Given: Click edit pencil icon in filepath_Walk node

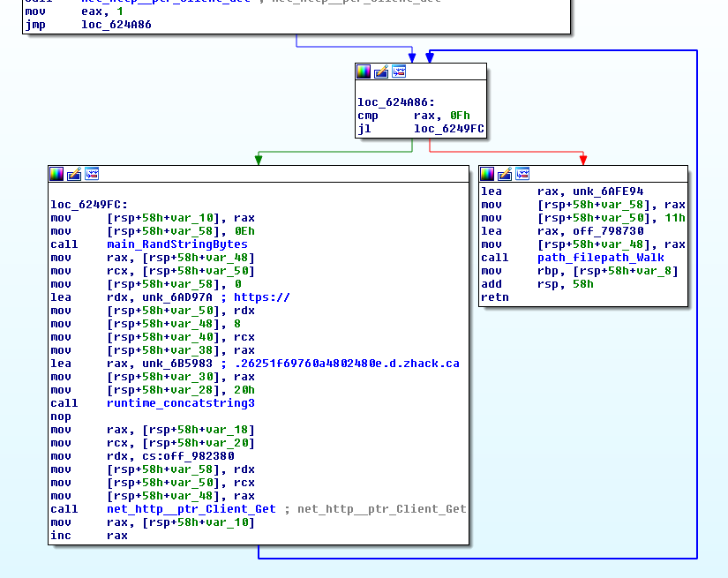Looking at the screenshot, I should 505,174.
